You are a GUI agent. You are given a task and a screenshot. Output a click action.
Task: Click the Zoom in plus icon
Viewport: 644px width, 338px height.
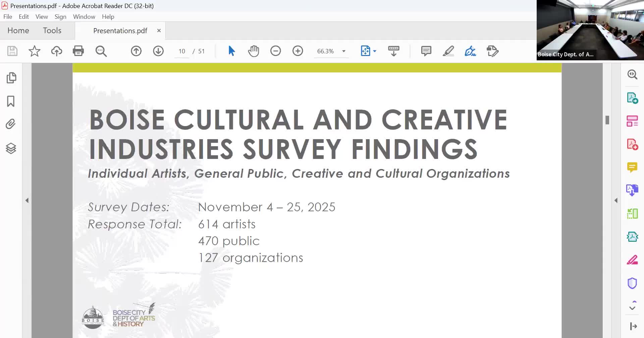[x=298, y=51]
